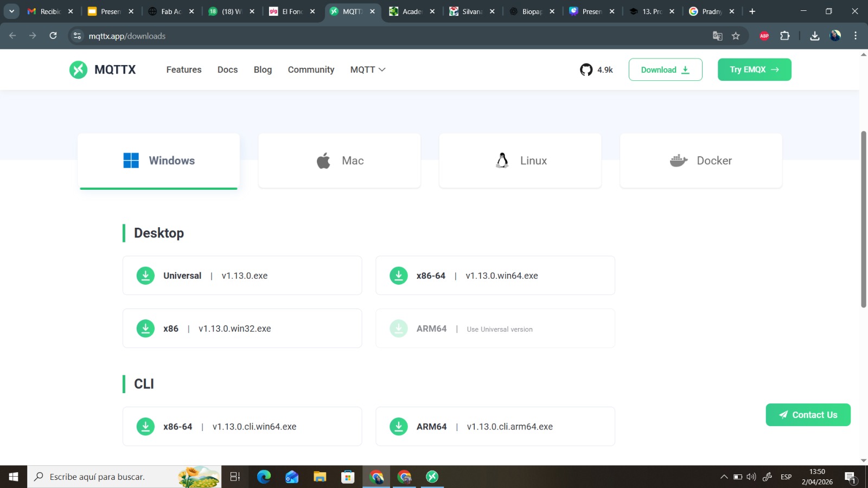This screenshot has width=868, height=488.
Task: Switch to the Linux platform tab
Action: click(x=520, y=160)
